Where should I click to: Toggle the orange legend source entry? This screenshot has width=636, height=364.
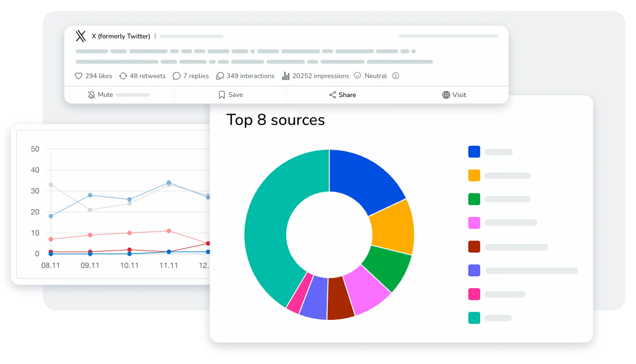tap(474, 176)
